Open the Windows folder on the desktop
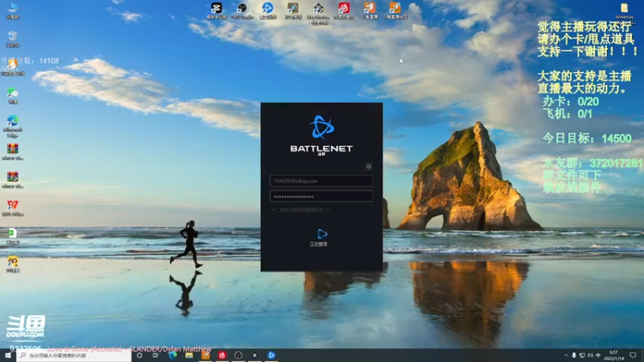Screen dimensions: 644x362 click(624, 11)
